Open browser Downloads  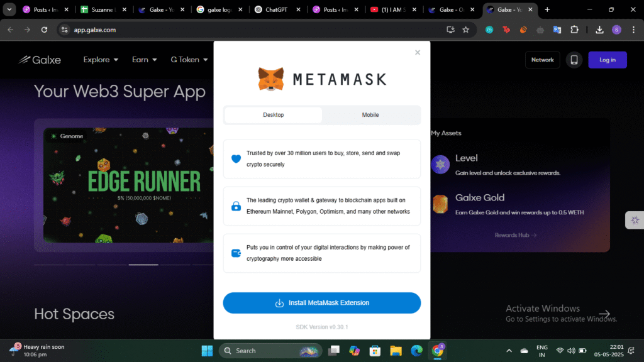tap(599, 30)
